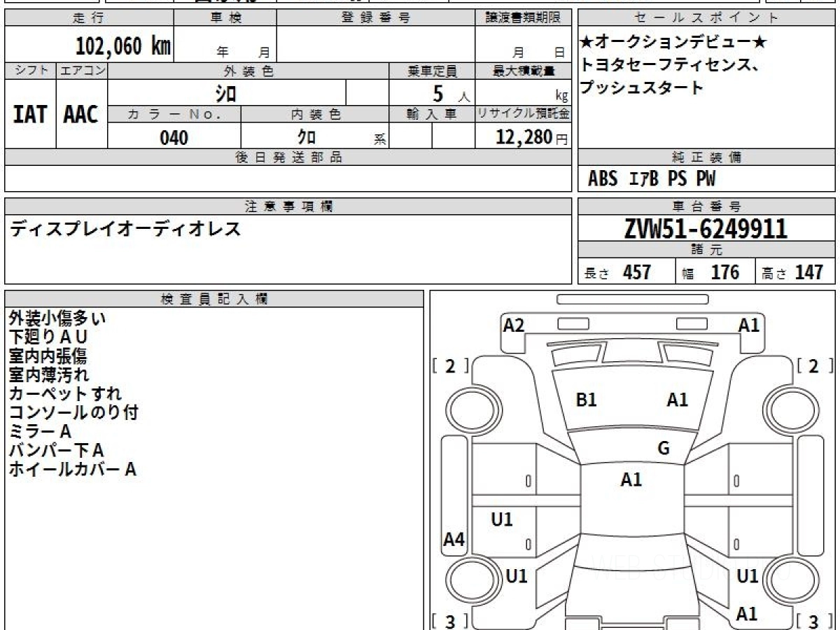Select inspector note 外装小傷多い
The height and width of the screenshot is (630, 840).
click(58, 318)
